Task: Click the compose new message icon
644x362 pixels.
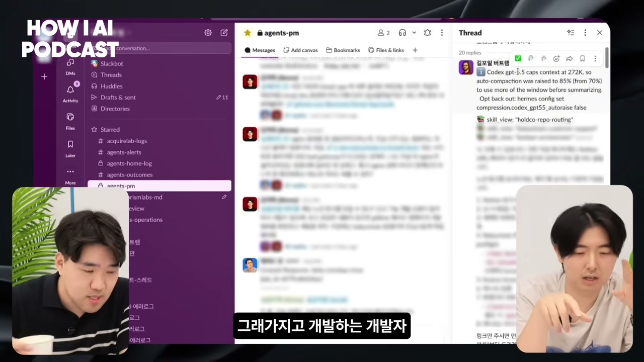Action: [224, 33]
